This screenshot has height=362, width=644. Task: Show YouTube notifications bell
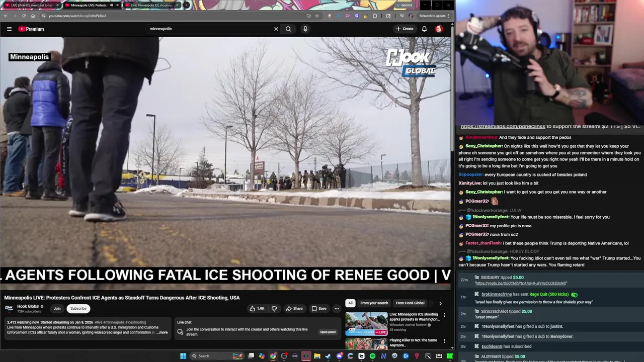[424, 29]
